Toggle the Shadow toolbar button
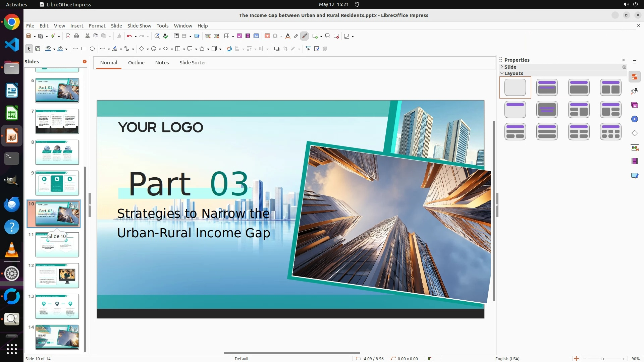This screenshot has width=644, height=362. tap(277, 49)
